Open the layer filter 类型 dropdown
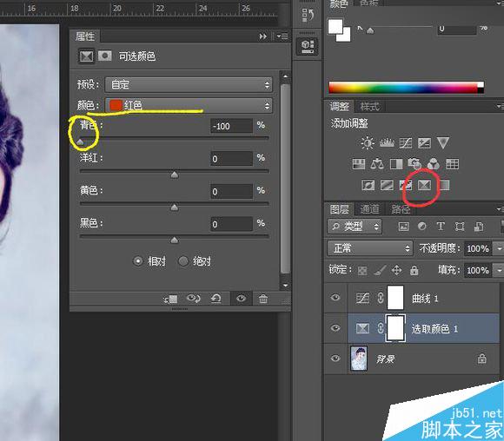 coord(355,227)
